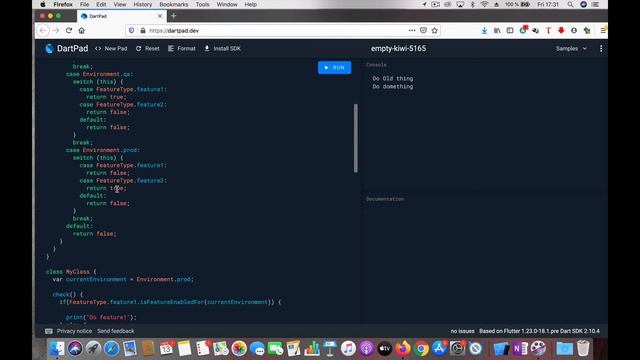Viewport: 640px width, 360px height.
Task: Reset the DartPad code
Action: (x=147, y=49)
